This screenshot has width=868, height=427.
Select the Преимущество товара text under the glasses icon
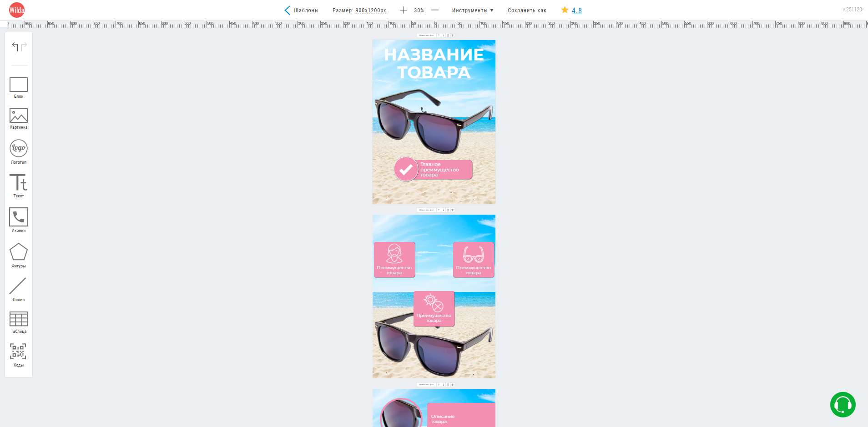click(x=474, y=270)
